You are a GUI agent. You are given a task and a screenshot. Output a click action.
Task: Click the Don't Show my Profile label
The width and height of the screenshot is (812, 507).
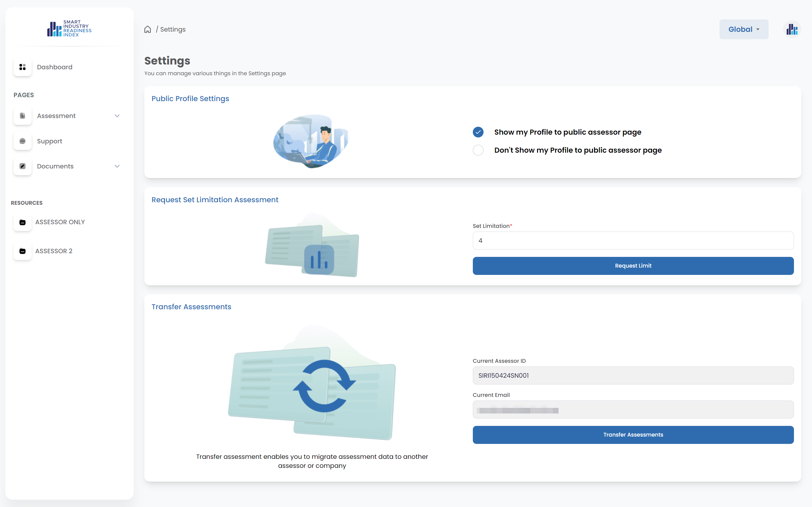pyautogui.click(x=578, y=150)
